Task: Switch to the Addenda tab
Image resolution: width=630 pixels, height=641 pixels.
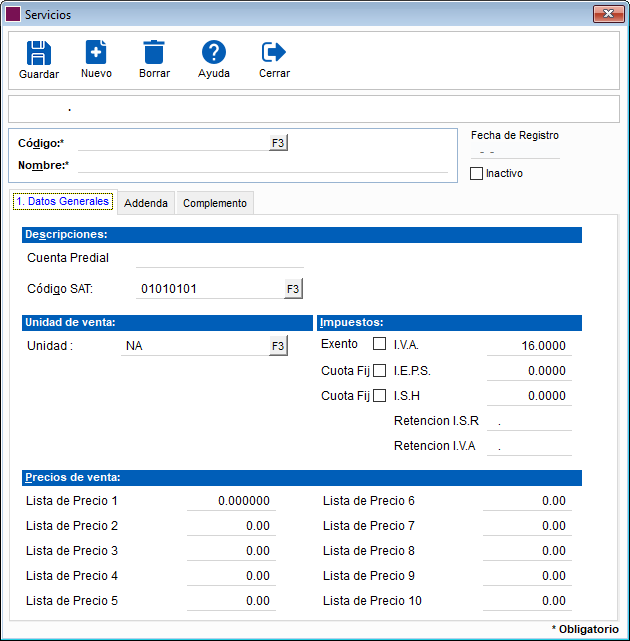Action: pyautogui.click(x=146, y=203)
